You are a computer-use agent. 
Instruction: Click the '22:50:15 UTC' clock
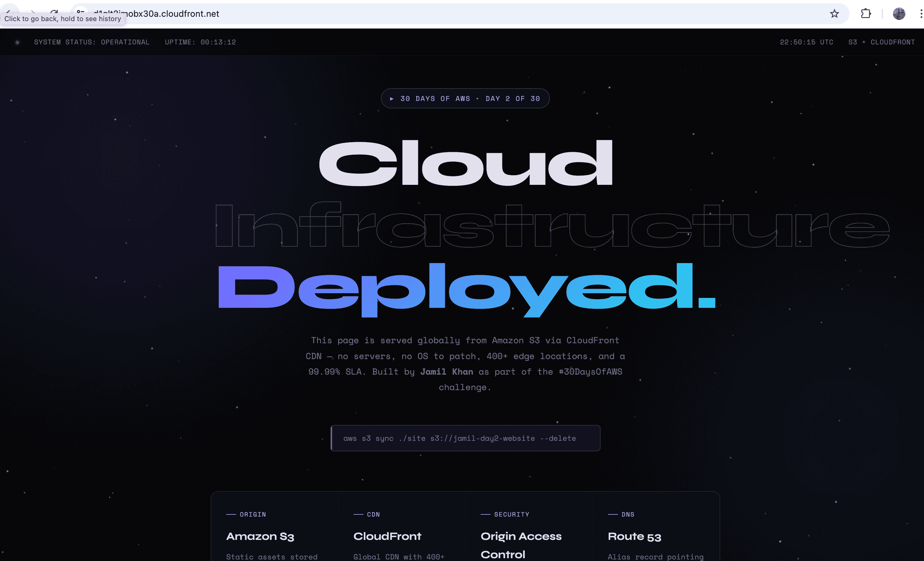point(806,42)
